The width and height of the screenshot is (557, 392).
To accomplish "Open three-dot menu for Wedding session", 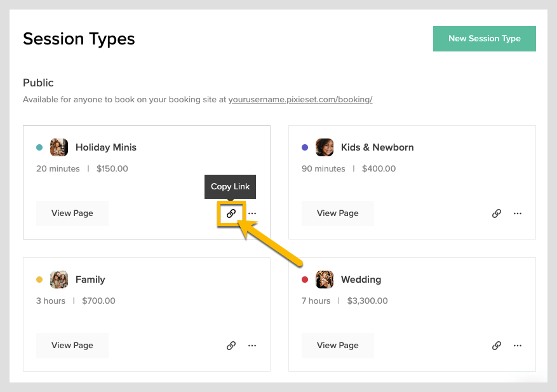I will (x=518, y=346).
